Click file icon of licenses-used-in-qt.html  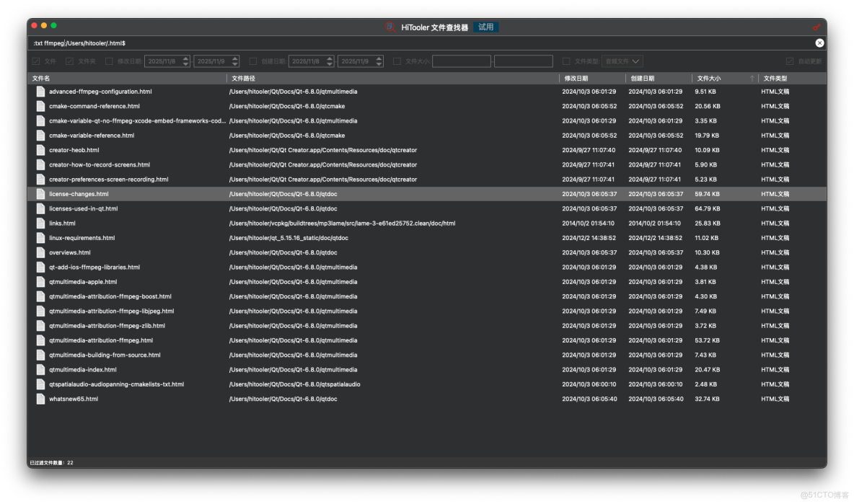40,208
